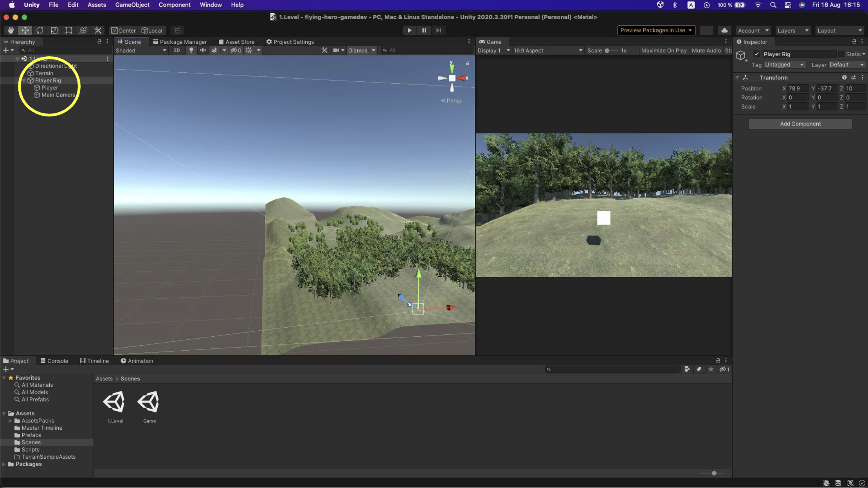This screenshot has width=868, height=488.
Task: Expand the Packages folder
Action: [4, 464]
